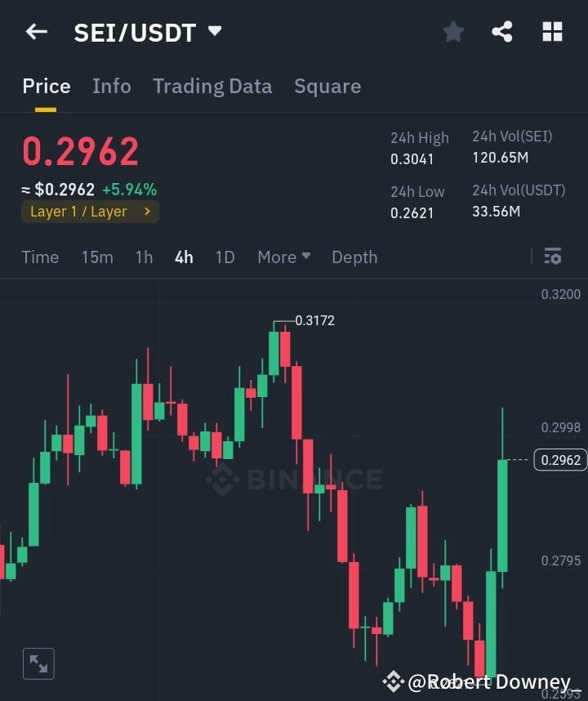Switch to the Trading Data tab

(x=212, y=86)
